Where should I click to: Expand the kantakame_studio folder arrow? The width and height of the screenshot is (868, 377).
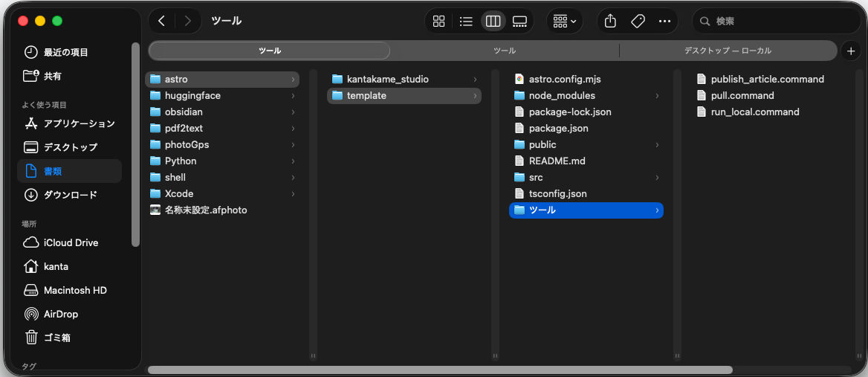(x=475, y=79)
